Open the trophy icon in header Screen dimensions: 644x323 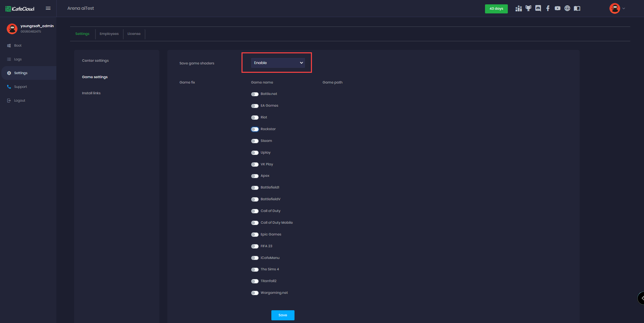[x=528, y=8]
